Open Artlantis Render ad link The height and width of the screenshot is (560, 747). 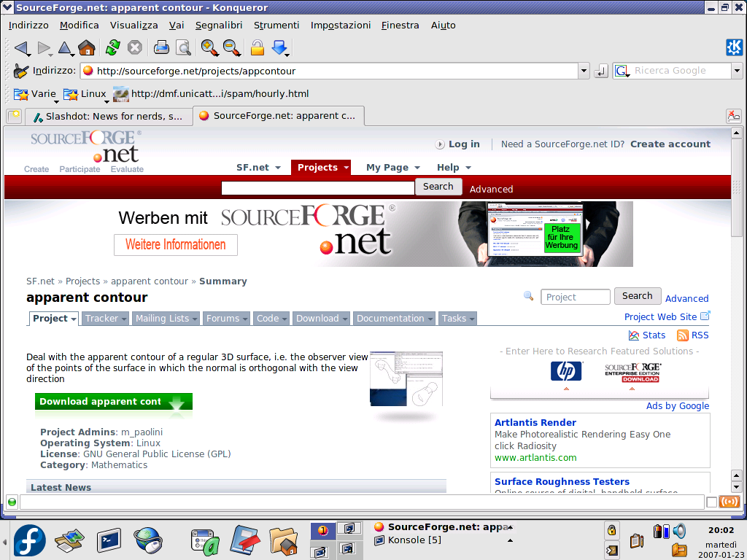pos(535,422)
